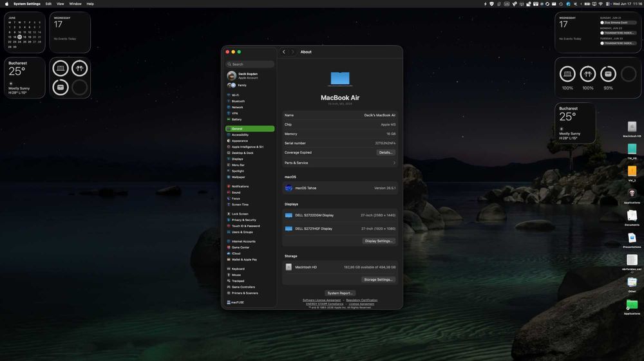This screenshot has width=644, height=361.
Task: Open Storage Settings... button
Action: [x=378, y=280]
